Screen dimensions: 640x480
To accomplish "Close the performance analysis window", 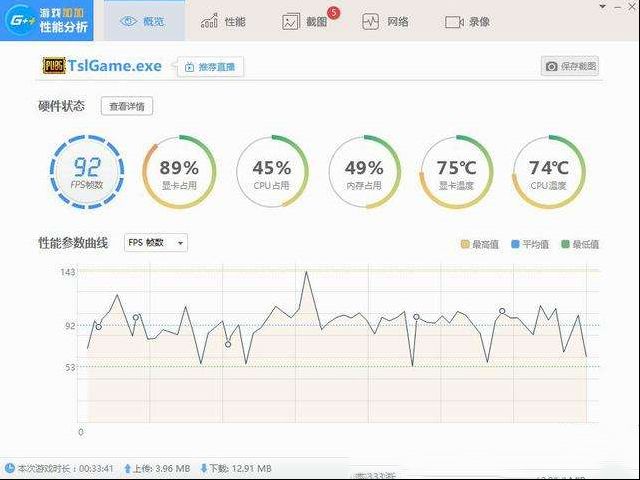I will (x=632, y=7).
